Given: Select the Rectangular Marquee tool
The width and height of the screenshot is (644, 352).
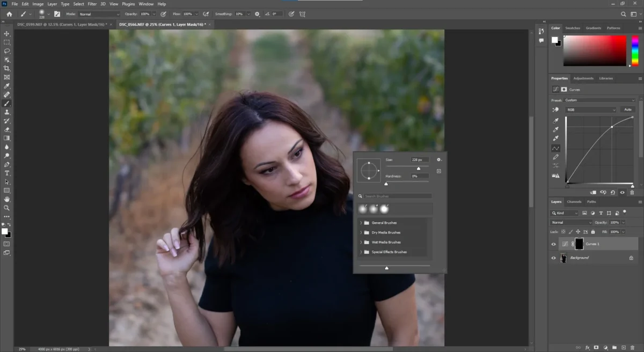Looking at the screenshot, I should pyautogui.click(x=7, y=42).
